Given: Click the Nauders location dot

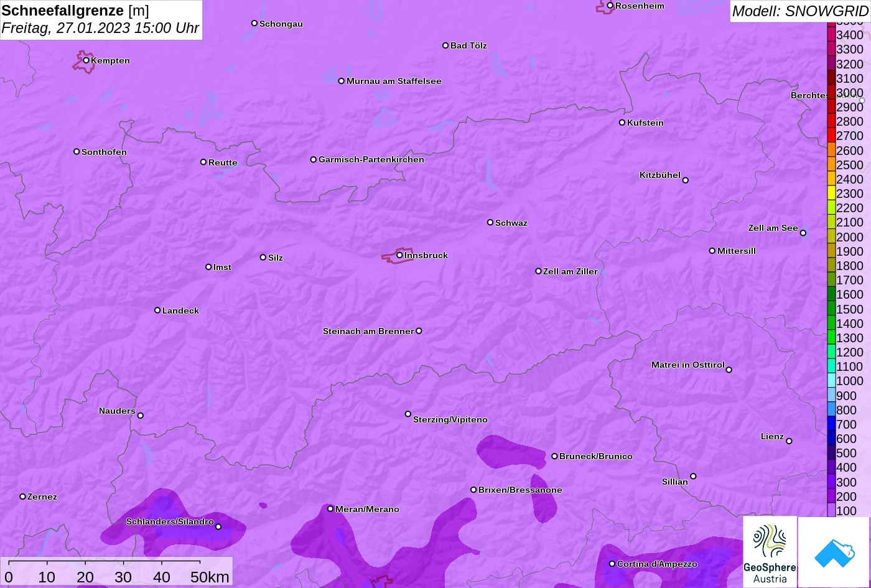Looking at the screenshot, I should 140,416.
